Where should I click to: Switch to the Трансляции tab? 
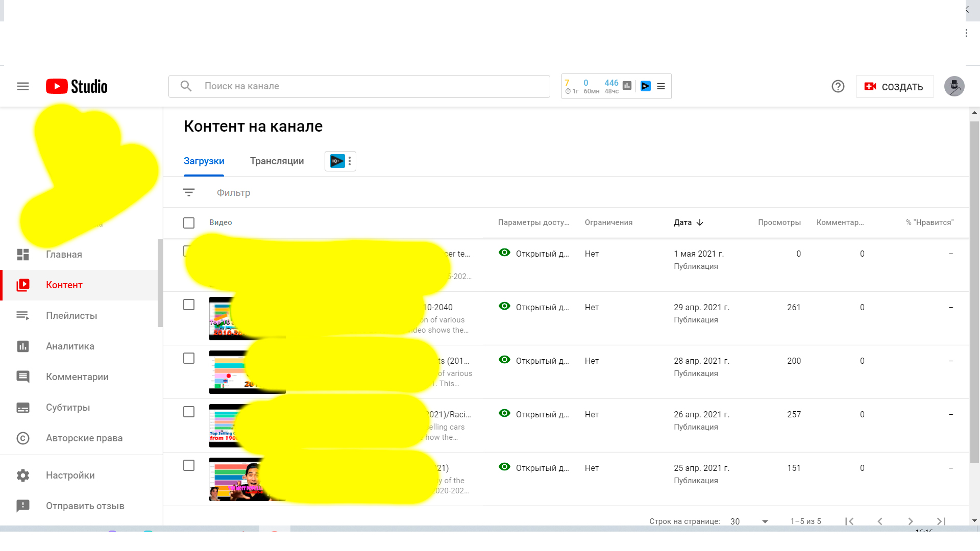point(277,161)
